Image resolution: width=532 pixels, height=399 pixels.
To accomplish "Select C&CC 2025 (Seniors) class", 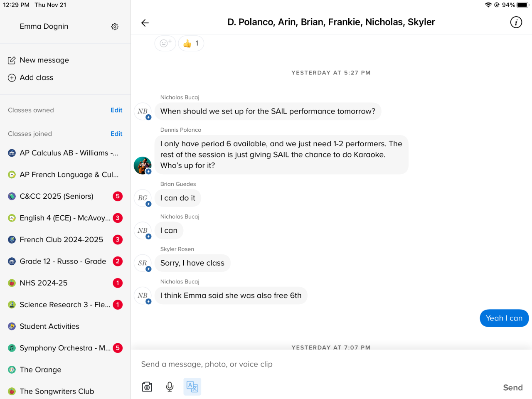I will point(57,196).
